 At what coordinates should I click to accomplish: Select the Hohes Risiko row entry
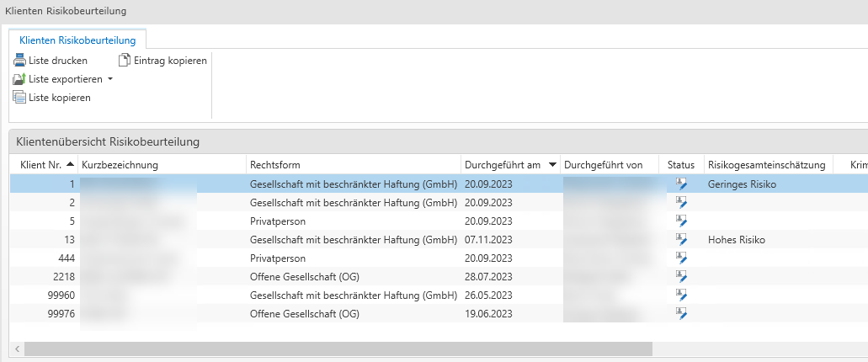click(x=737, y=240)
